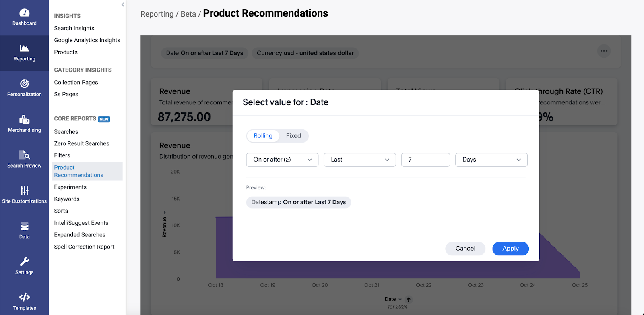
Task: Open the Data database icon
Action: tap(25, 226)
